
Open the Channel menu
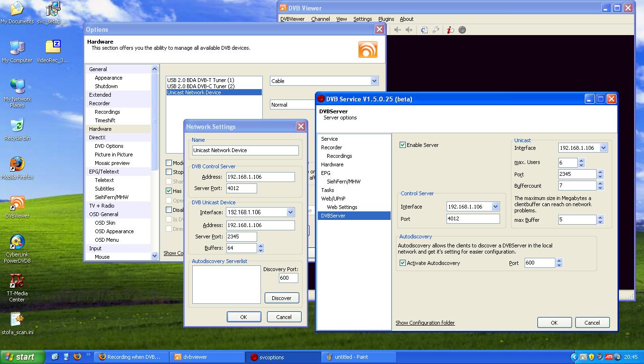pos(321,19)
